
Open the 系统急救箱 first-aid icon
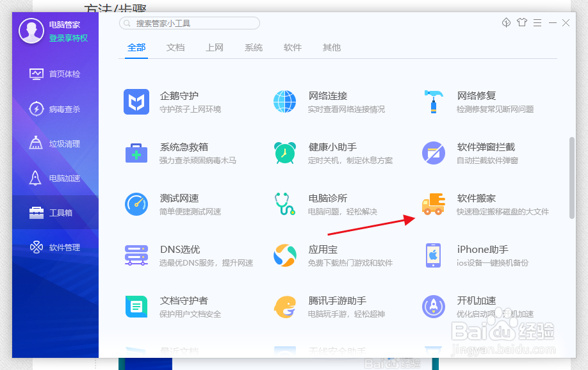136,153
